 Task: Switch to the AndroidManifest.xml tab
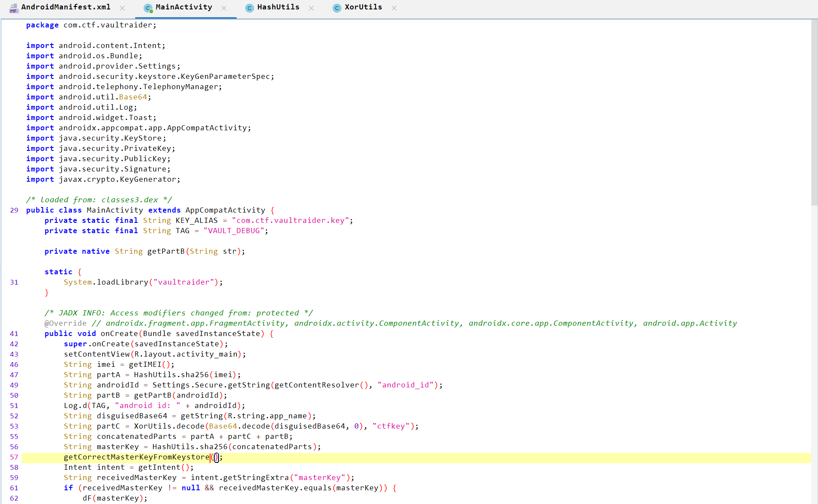pos(66,7)
